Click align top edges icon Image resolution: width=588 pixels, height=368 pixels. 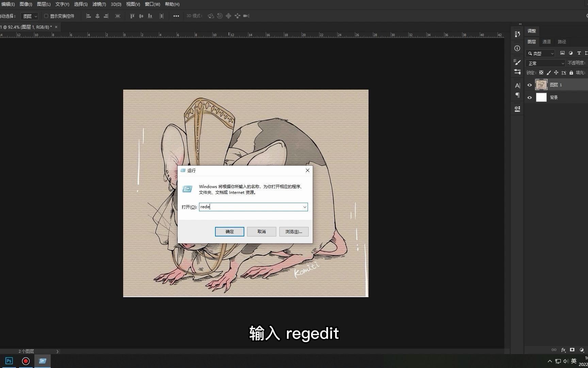pyautogui.click(x=132, y=16)
